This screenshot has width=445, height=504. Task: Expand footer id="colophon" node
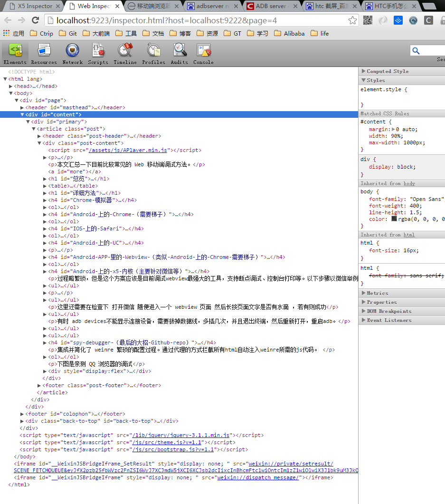coord(22,414)
